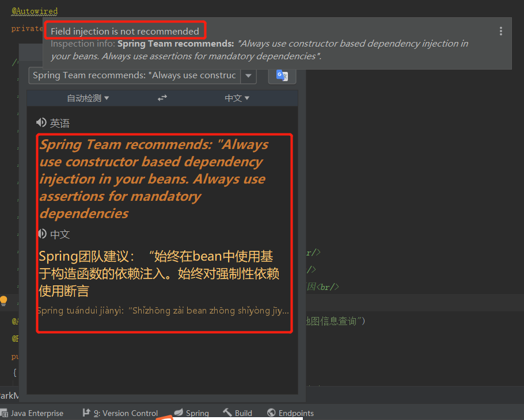Show the Spring tool window
524x420 pixels.
pyautogui.click(x=191, y=413)
